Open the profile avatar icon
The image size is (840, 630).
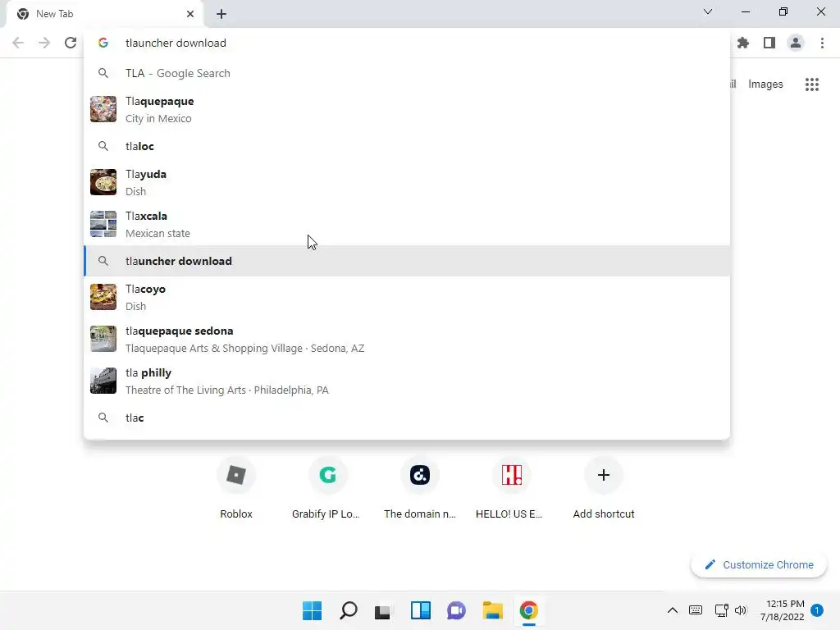(796, 43)
